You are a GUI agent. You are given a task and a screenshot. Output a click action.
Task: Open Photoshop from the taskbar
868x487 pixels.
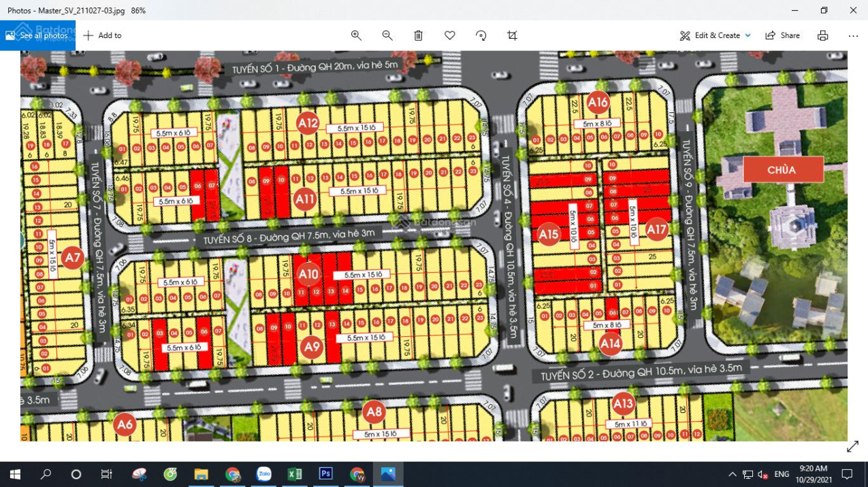tap(326, 474)
